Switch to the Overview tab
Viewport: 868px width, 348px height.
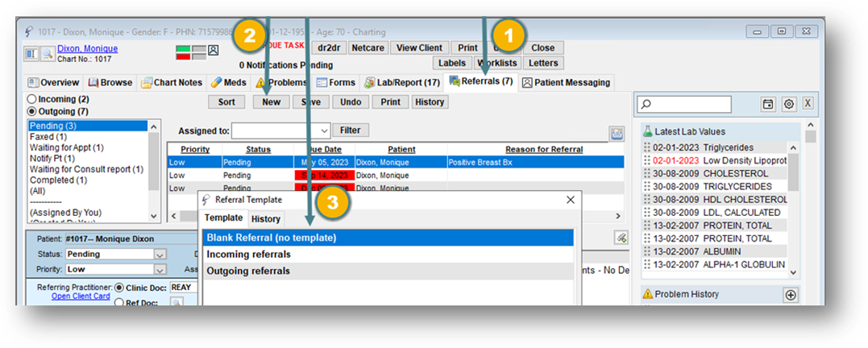pyautogui.click(x=54, y=82)
